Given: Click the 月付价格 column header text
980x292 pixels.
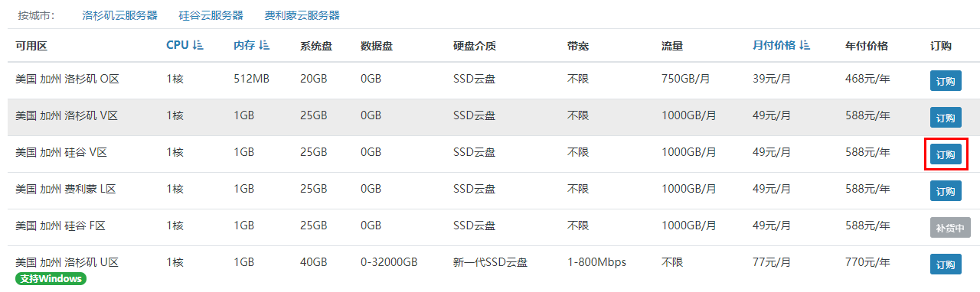Looking at the screenshot, I should coord(774,46).
